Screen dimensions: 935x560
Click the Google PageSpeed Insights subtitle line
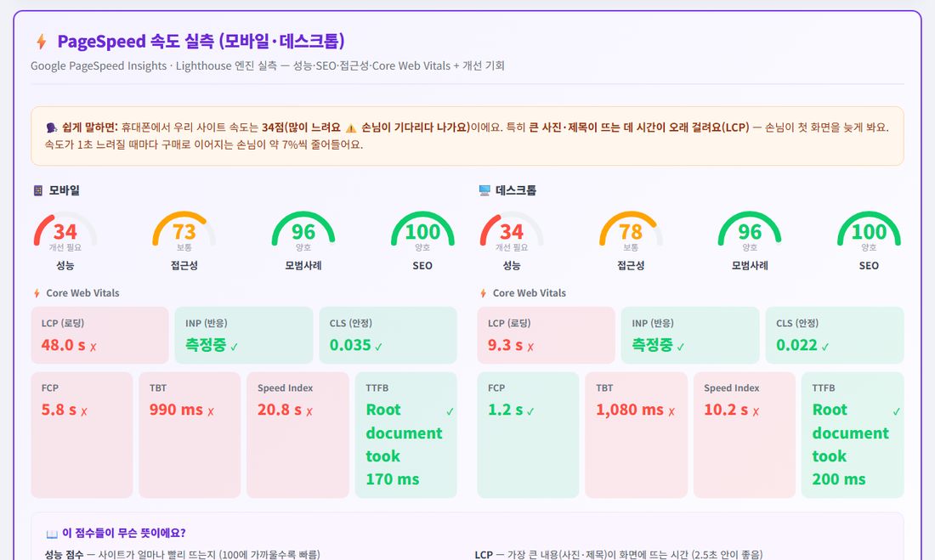click(268, 65)
